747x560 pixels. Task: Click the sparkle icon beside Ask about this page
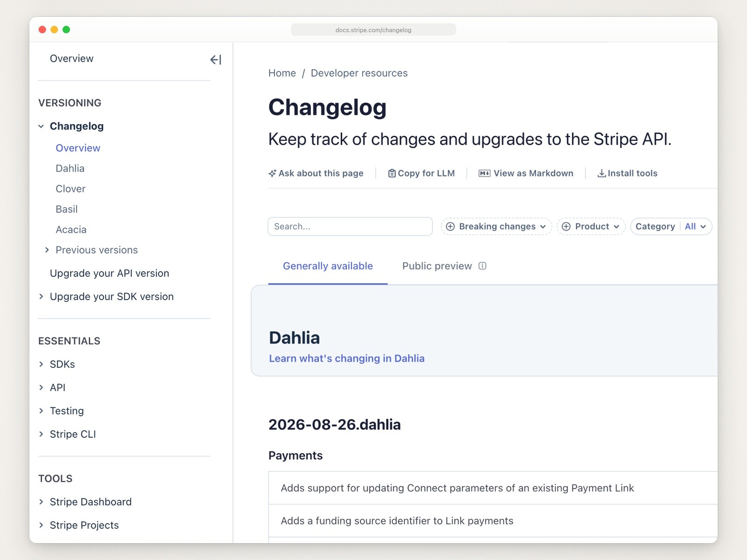pos(272,174)
